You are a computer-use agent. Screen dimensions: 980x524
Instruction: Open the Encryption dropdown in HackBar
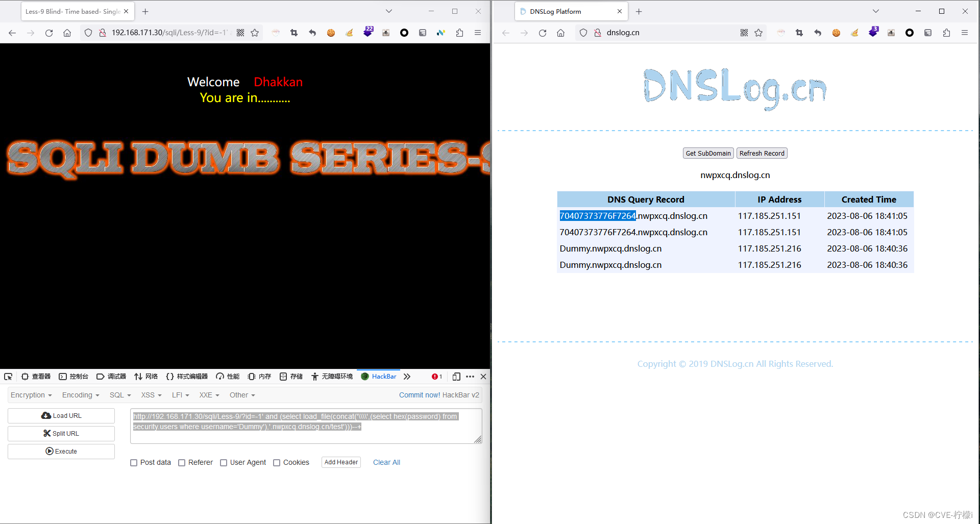coord(31,395)
